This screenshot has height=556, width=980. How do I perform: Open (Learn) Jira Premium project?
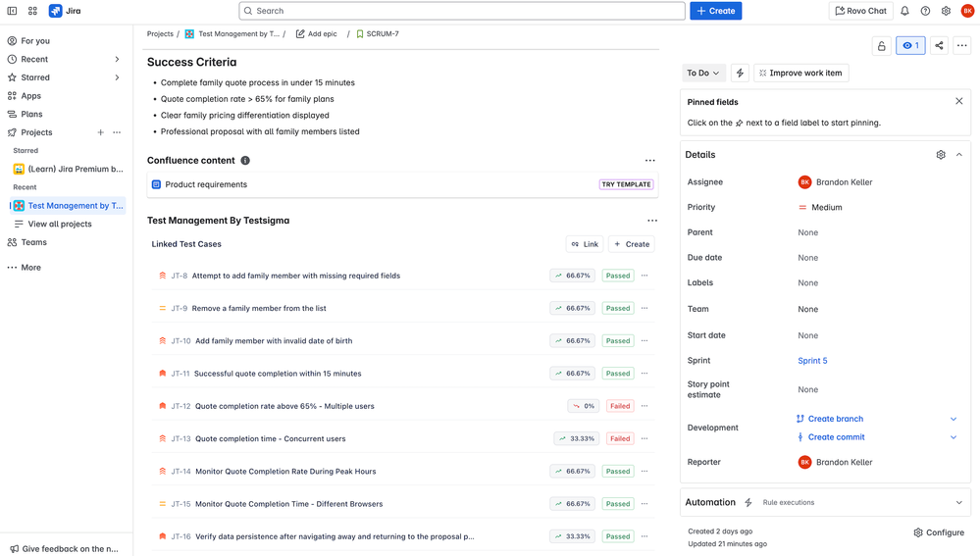pyautogui.click(x=68, y=170)
